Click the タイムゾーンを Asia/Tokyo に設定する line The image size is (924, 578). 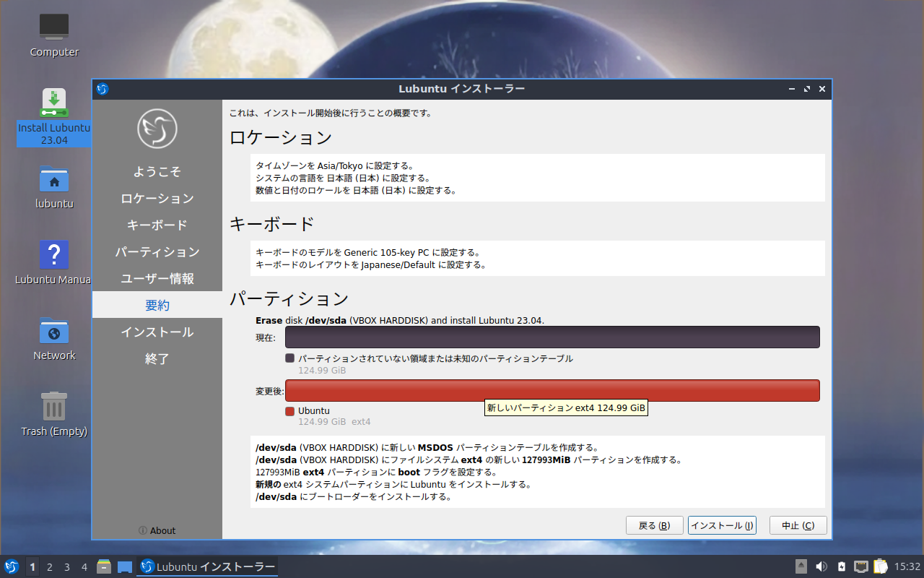click(x=335, y=165)
